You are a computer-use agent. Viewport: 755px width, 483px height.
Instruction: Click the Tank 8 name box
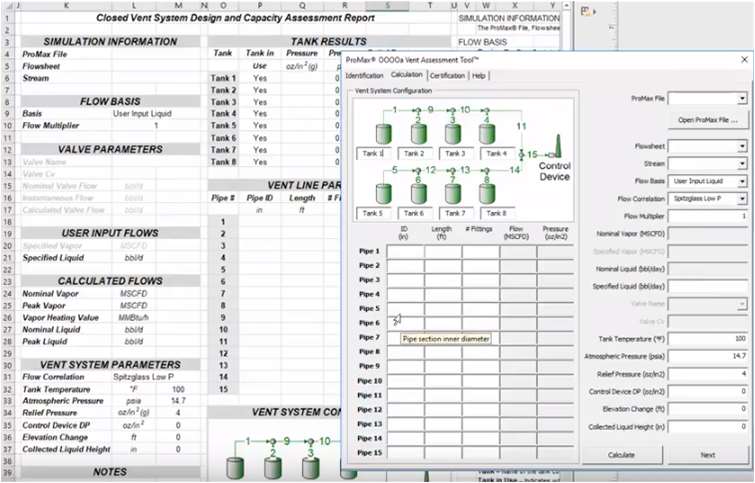tap(497, 213)
